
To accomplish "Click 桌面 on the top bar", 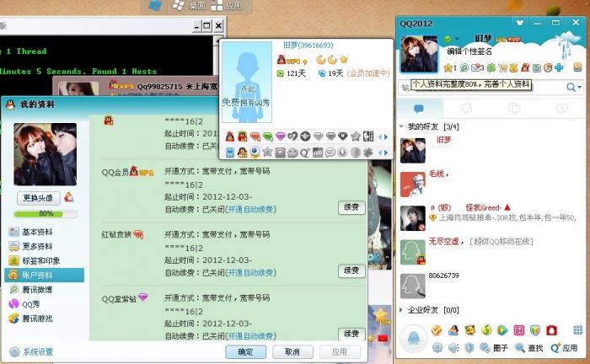I will pos(189,6).
